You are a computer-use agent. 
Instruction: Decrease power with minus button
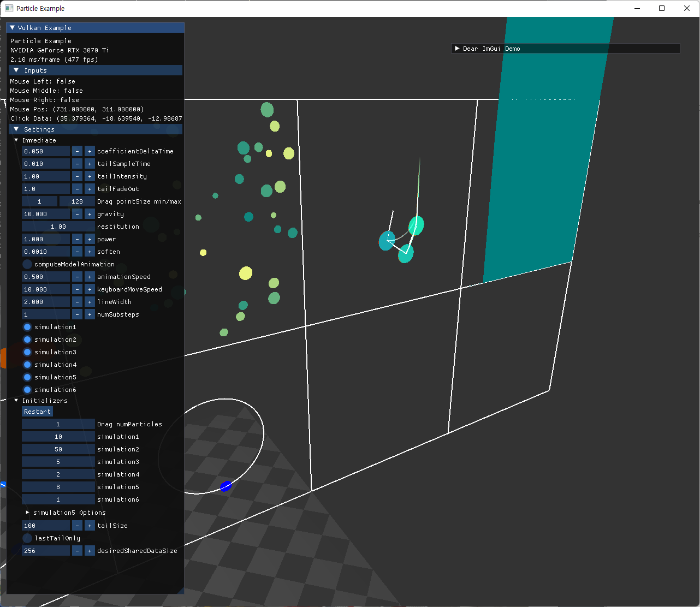click(x=77, y=239)
